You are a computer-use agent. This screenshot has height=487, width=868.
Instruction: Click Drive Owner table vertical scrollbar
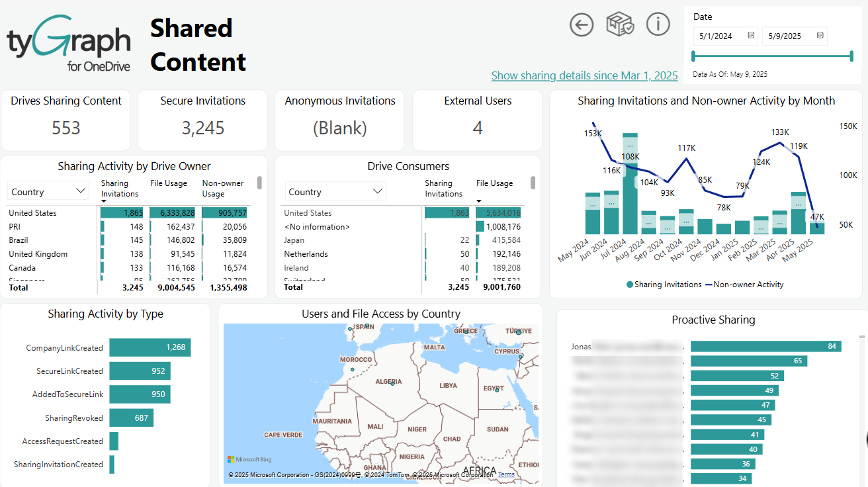coord(259,183)
